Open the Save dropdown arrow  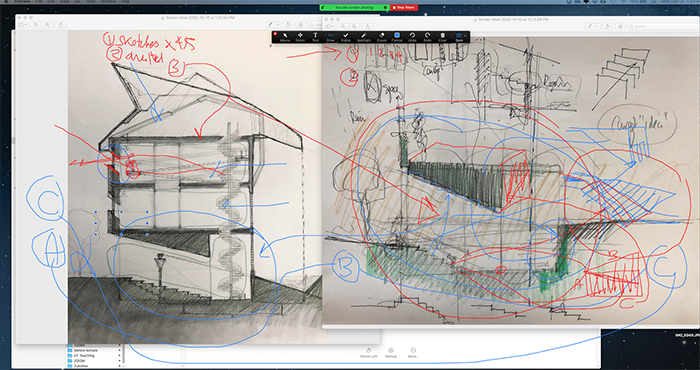[x=466, y=35]
